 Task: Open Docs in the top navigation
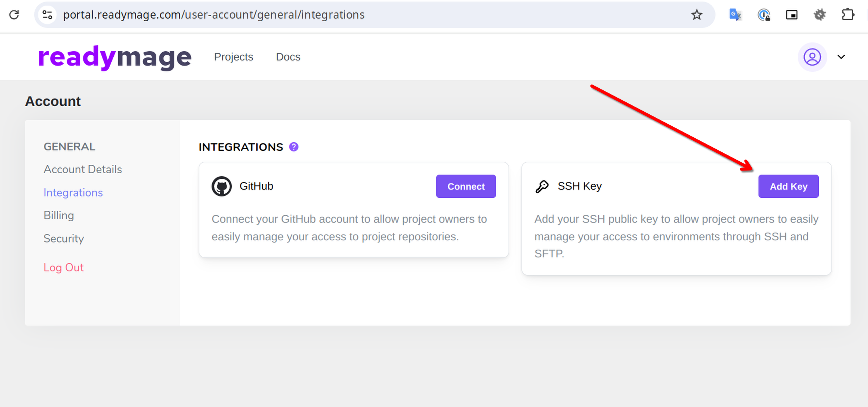tap(288, 57)
